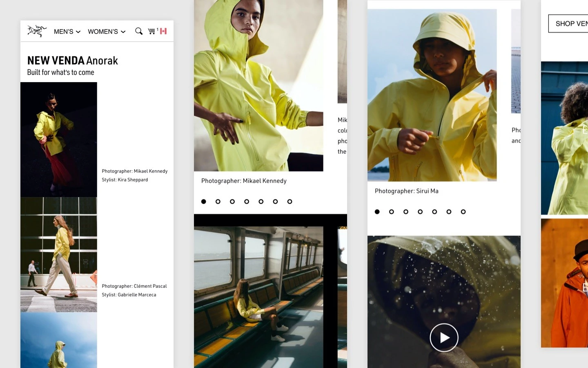588x368 pixels.
Task: Open the curly-haired model photo
Action: click(x=564, y=138)
